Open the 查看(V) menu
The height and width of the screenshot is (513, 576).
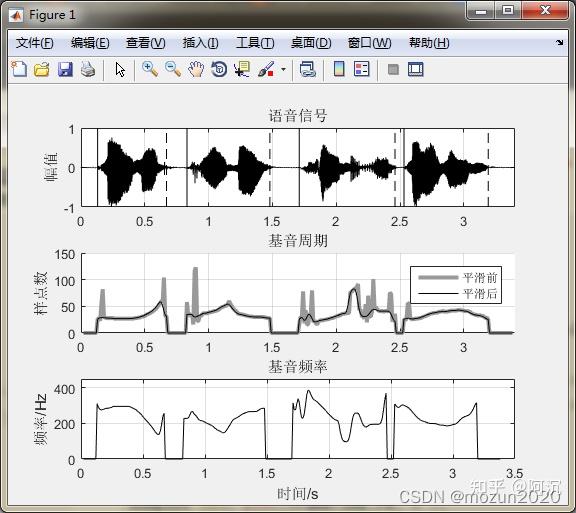coord(145,43)
